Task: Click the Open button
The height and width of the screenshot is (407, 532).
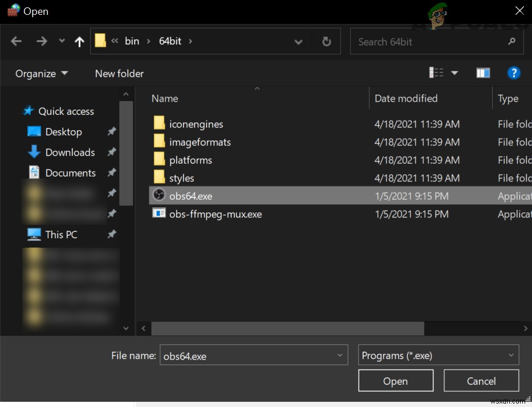Action: [396, 381]
